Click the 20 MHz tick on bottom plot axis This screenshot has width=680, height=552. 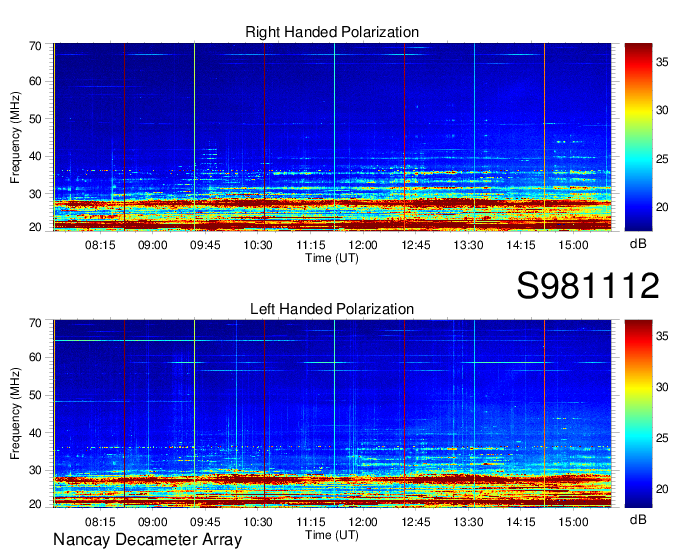tap(35, 504)
